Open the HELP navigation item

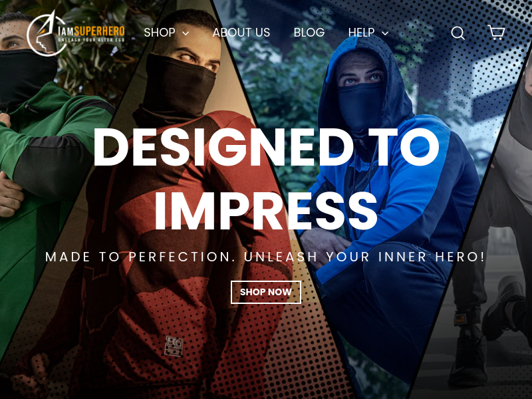pyautogui.click(x=361, y=33)
